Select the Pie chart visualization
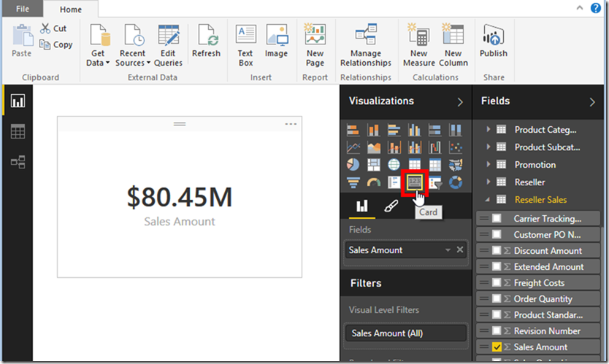609x364 pixels. 353,165
